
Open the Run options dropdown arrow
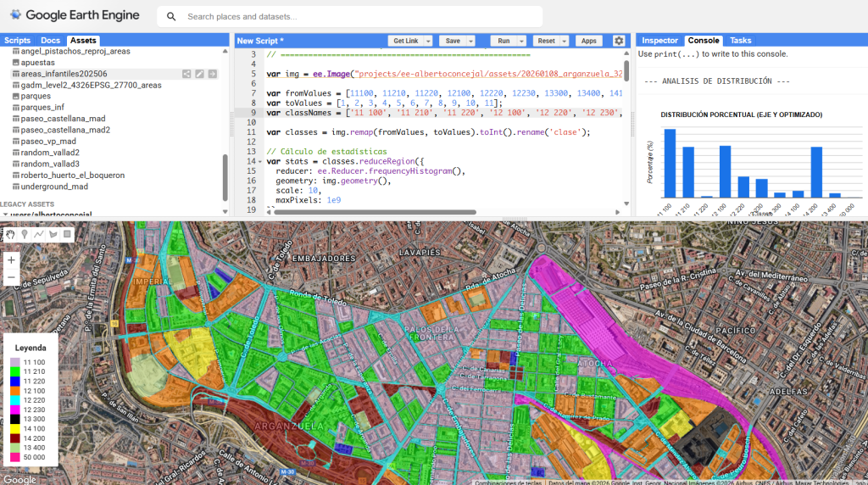click(523, 41)
